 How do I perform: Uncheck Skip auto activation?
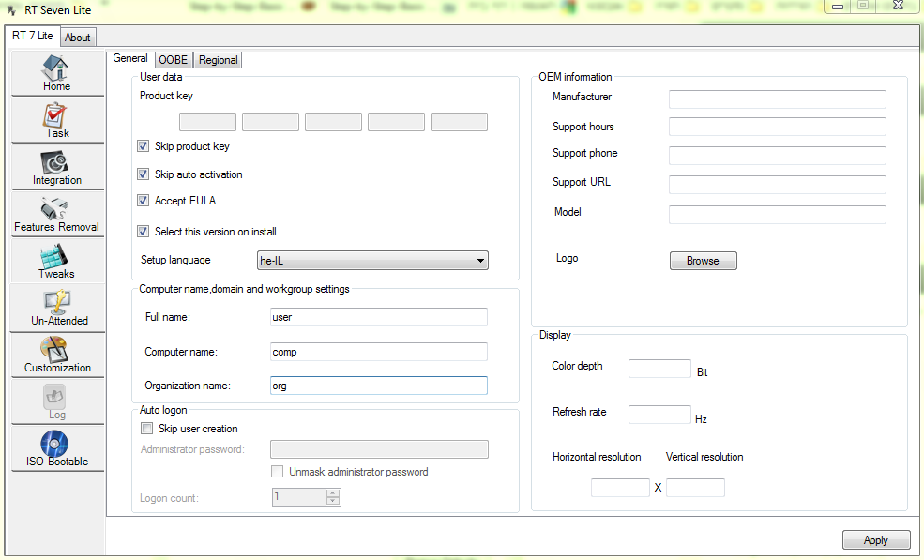(x=144, y=174)
